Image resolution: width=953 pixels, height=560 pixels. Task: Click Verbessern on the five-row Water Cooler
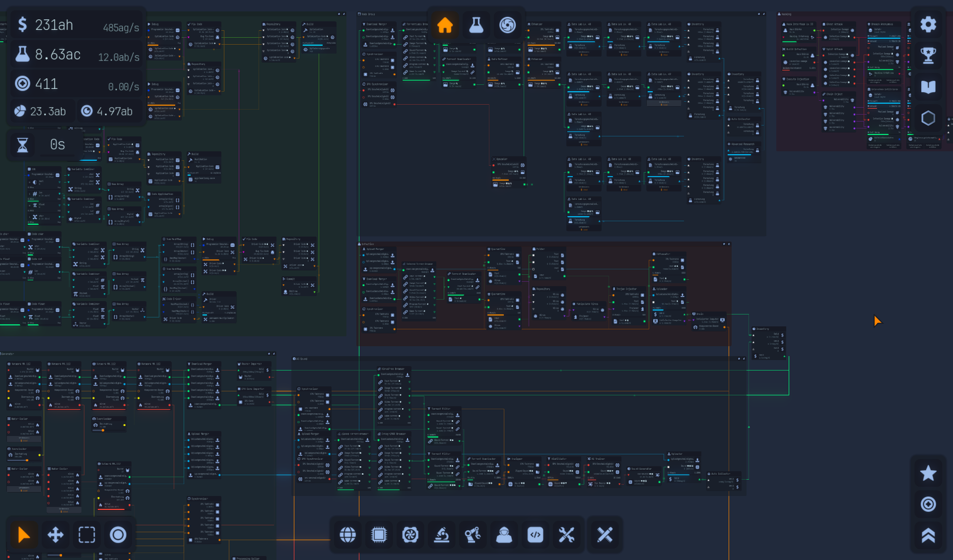[x=64, y=509]
